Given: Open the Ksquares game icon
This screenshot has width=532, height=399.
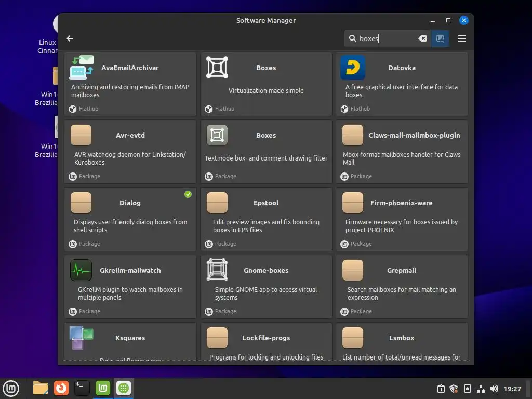Looking at the screenshot, I should pos(81,338).
